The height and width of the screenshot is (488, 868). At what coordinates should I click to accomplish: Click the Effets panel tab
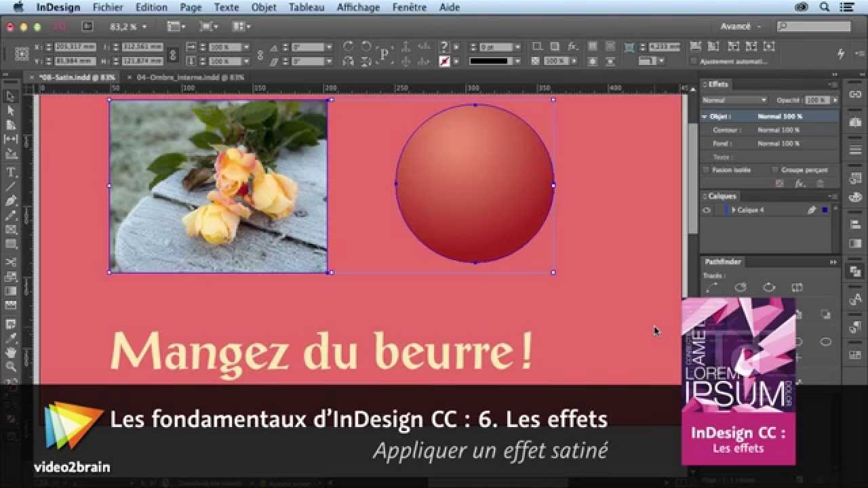pyautogui.click(x=717, y=85)
